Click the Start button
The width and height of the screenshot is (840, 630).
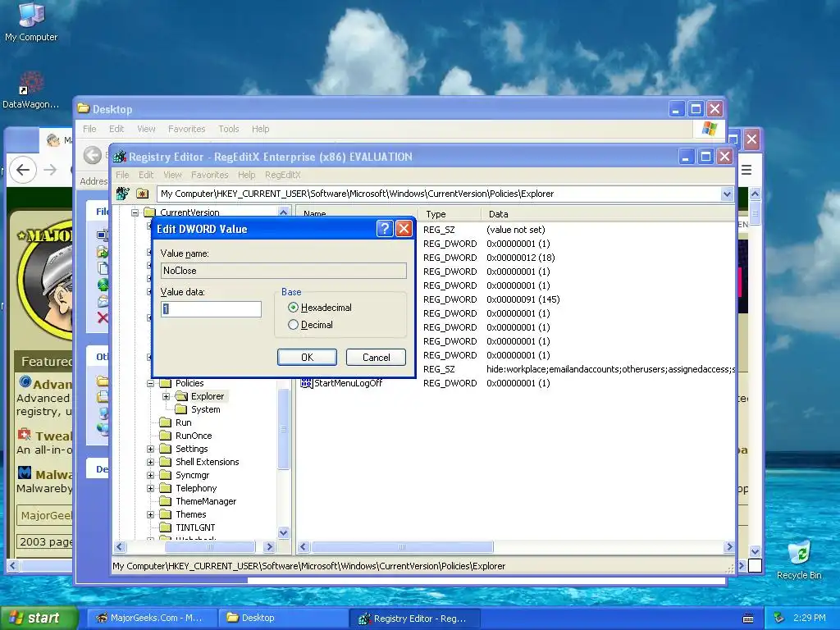38,618
